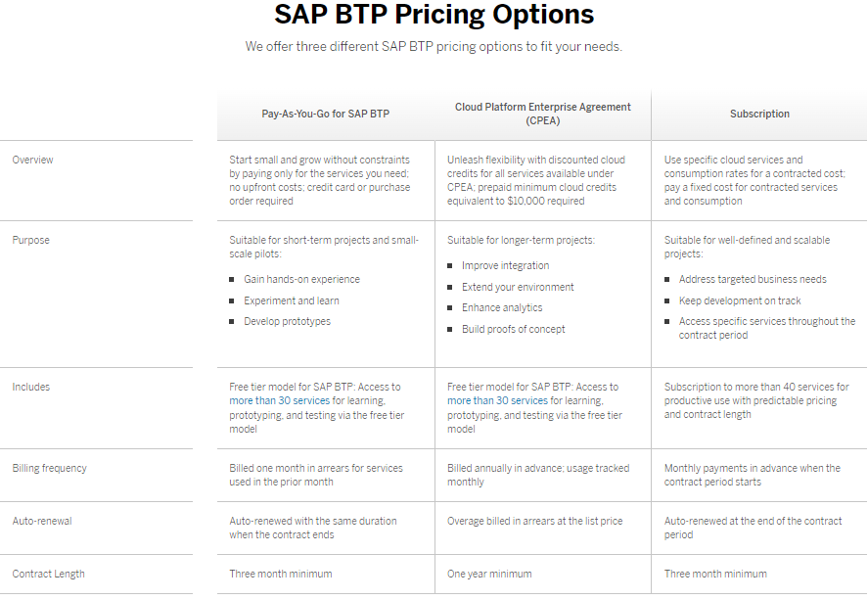
Task: Click the SAP BTP Pricing Options heading
Action: (434, 16)
